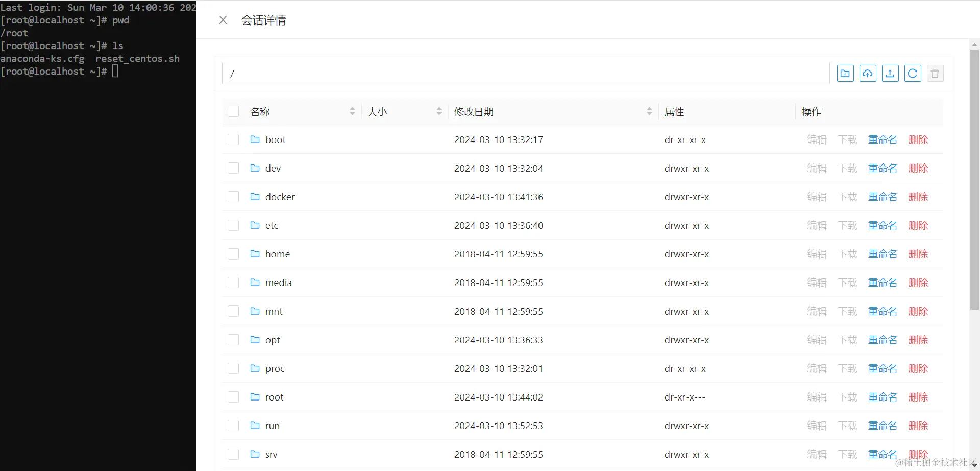Close the 会话详情 panel with the X
Viewport: 980px width, 471px height.
click(x=223, y=20)
